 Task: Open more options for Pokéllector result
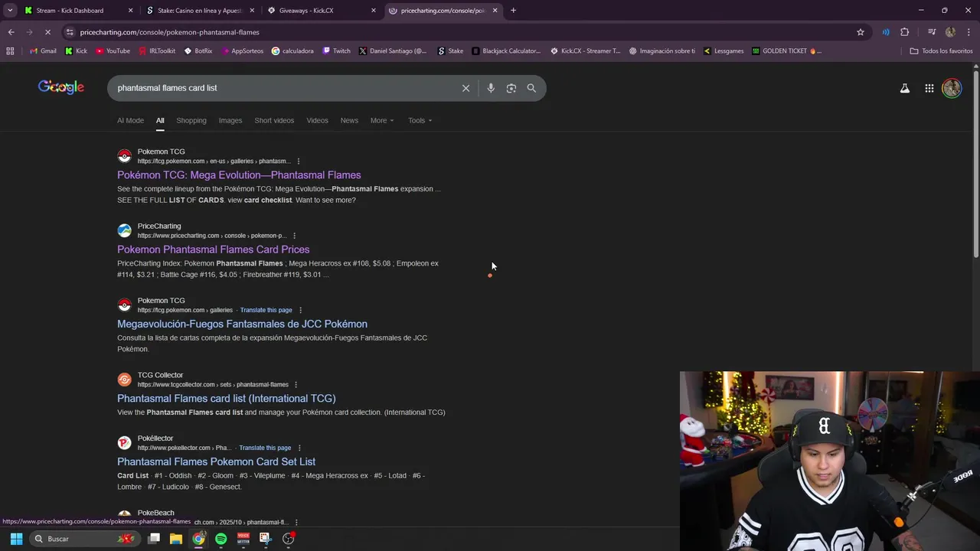point(299,448)
